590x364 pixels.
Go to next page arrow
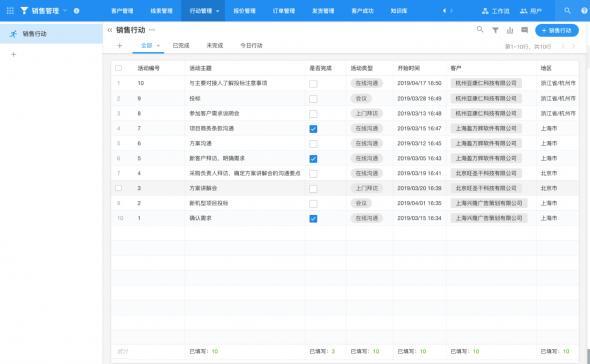[x=573, y=46]
